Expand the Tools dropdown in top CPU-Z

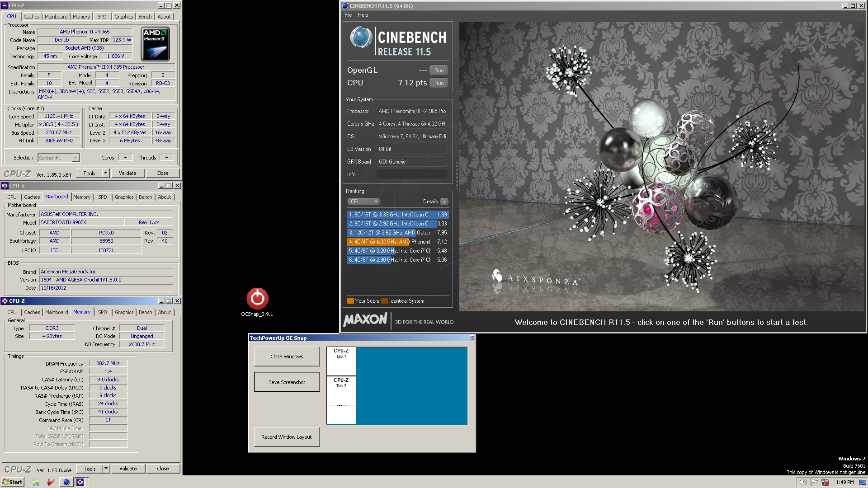105,173
